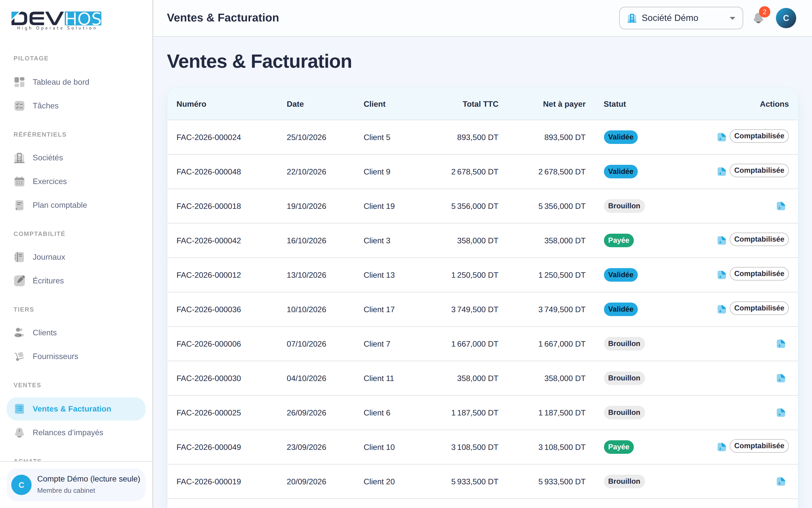The width and height of the screenshot is (812, 508).
Task: Download PDF for invoice FAC-2026-000006
Action: (x=781, y=344)
